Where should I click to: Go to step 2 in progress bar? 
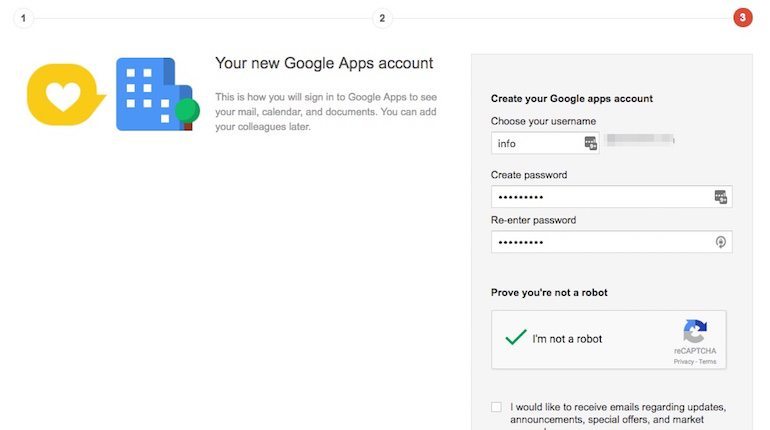[x=382, y=18]
